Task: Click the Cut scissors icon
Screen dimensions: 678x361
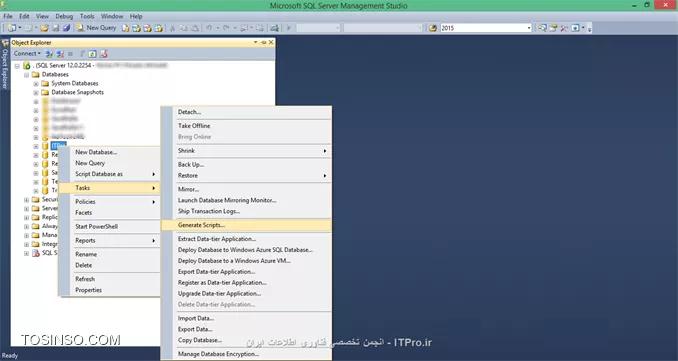Action: pos(172,28)
